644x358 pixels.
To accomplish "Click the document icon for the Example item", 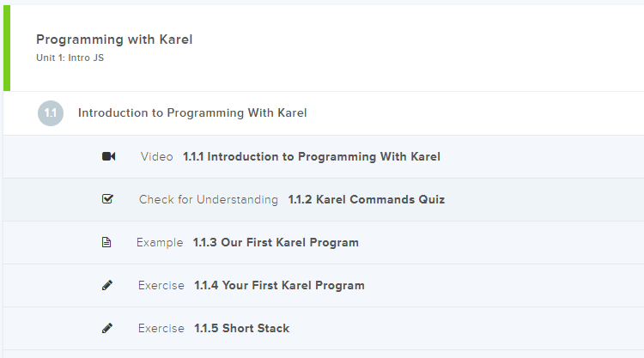I will pos(106,242).
